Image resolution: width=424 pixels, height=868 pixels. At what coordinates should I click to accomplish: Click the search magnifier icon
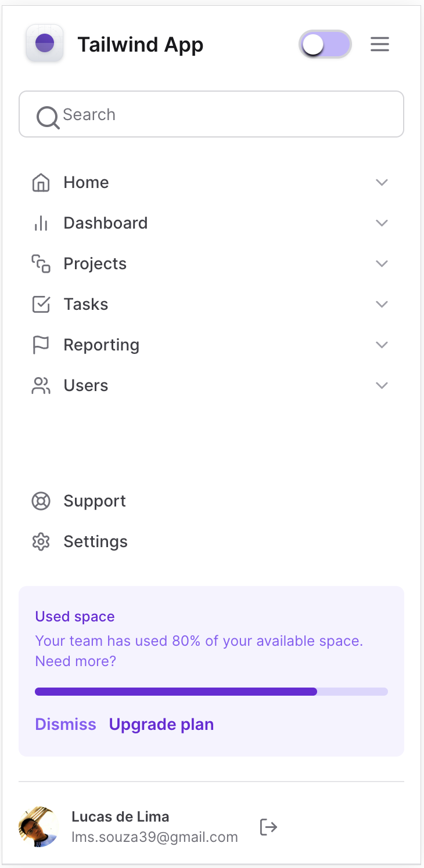[x=48, y=116]
